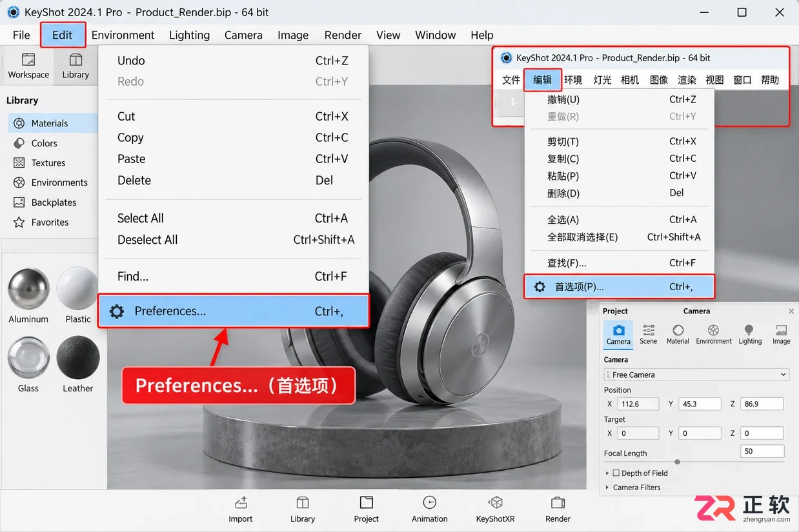The width and height of the screenshot is (799, 532).
Task: Switch to the Material tab in the Project panel
Action: coord(678,335)
